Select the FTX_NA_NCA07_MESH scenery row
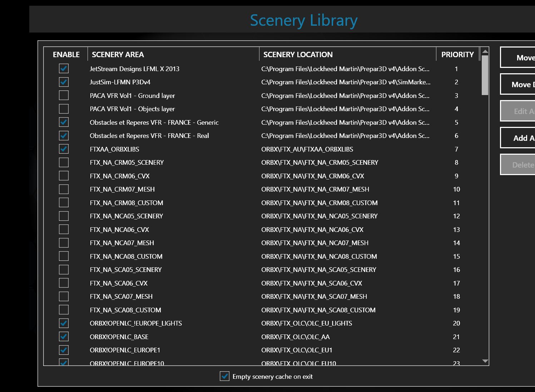This screenshot has width=535, height=392. (x=122, y=243)
